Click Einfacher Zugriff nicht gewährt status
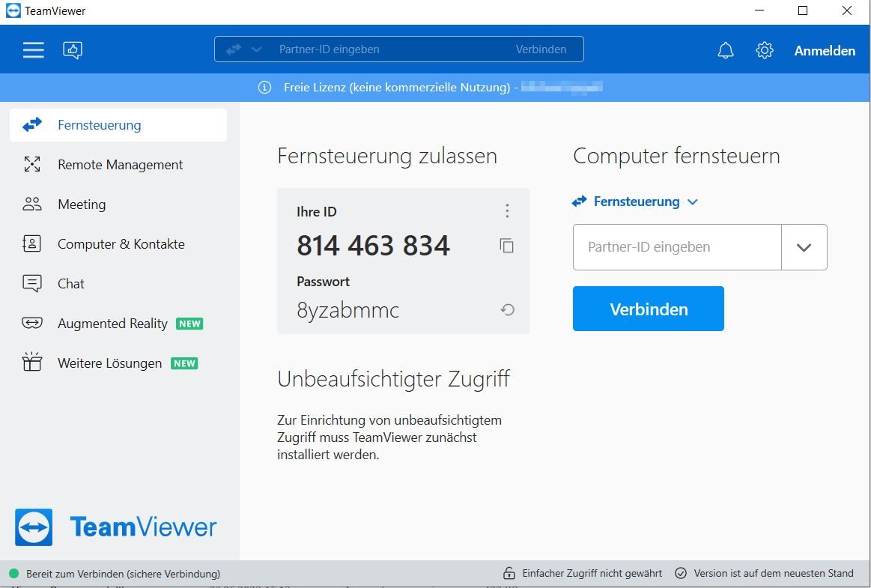This screenshot has width=871, height=588. (583, 573)
